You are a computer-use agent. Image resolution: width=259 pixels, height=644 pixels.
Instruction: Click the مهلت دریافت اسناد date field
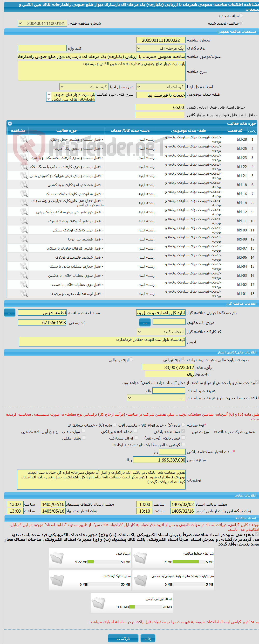coord(182,504)
